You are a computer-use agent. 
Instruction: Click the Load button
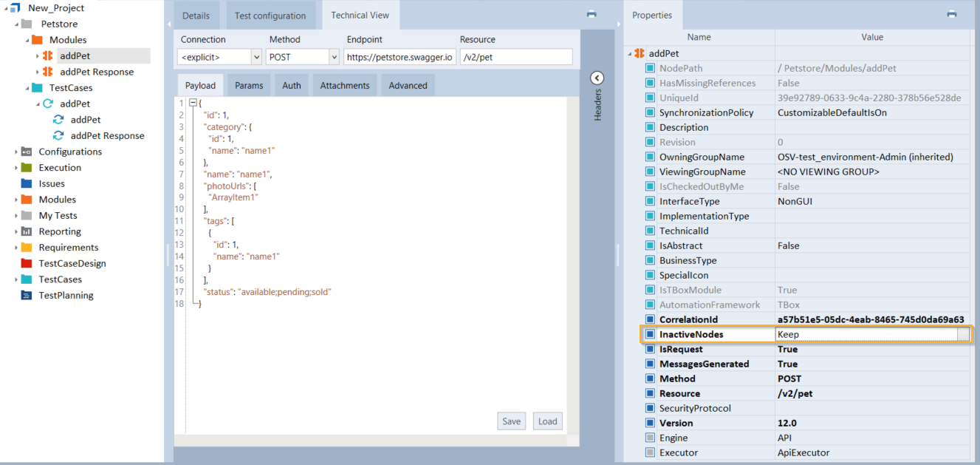pyautogui.click(x=547, y=421)
